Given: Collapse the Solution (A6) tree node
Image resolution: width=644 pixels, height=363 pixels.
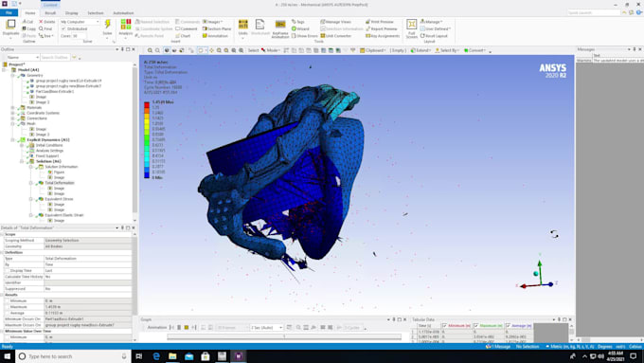Looking at the screenshot, I should coord(22,161).
